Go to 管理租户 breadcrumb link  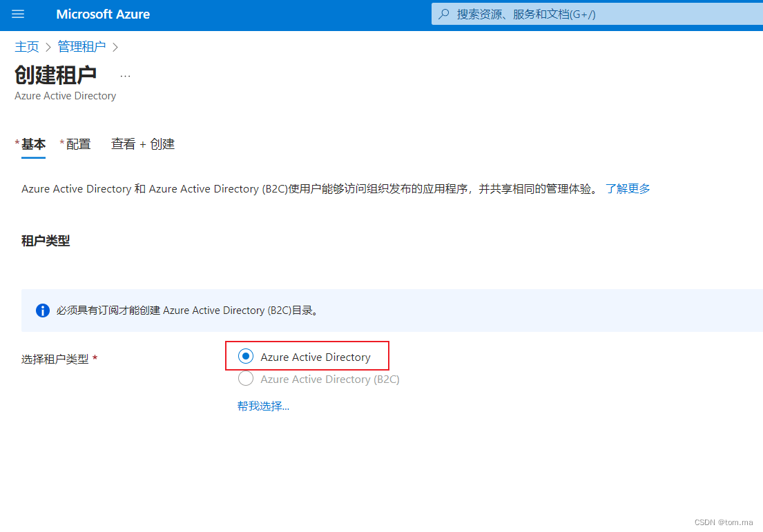[x=81, y=47]
